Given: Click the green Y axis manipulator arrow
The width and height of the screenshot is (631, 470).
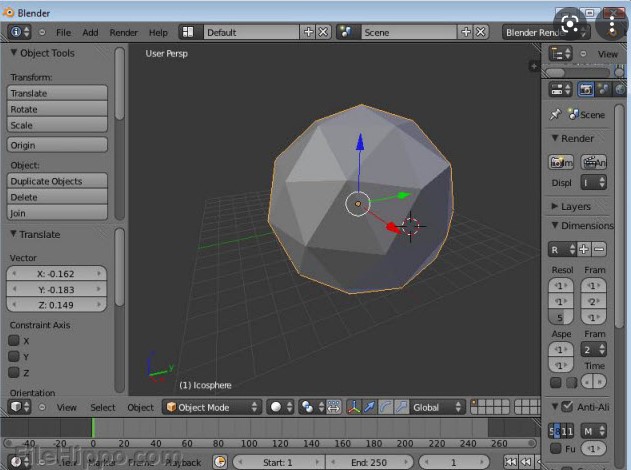Looking at the screenshot, I should (x=402, y=196).
